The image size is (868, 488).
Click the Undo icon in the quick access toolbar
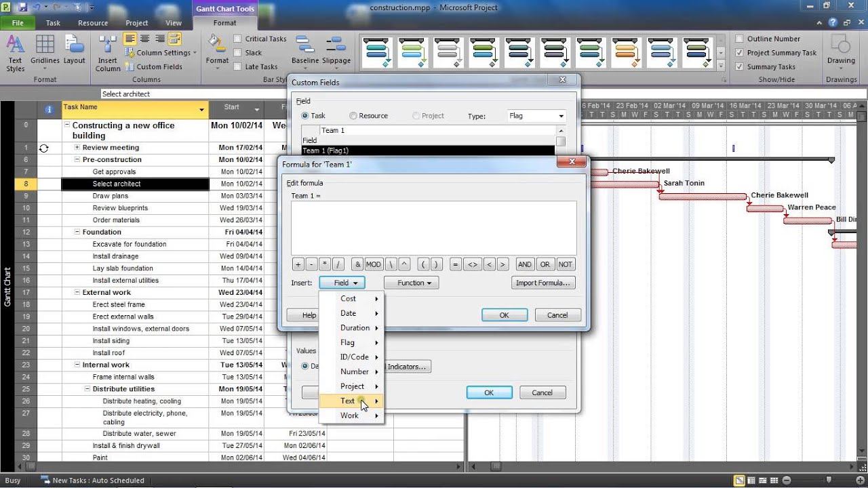pyautogui.click(x=36, y=7)
